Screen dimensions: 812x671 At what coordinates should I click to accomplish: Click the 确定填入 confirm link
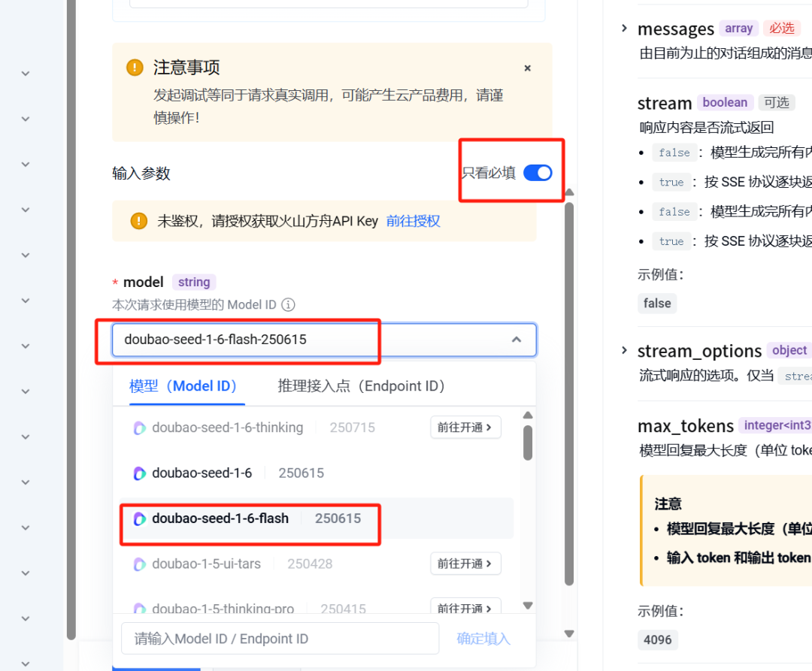click(483, 639)
